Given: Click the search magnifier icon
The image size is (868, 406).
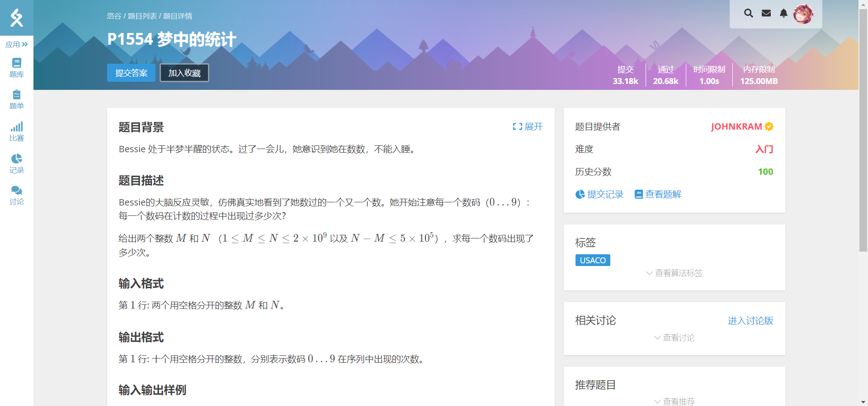Looking at the screenshot, I should click(x=749, y=14).
